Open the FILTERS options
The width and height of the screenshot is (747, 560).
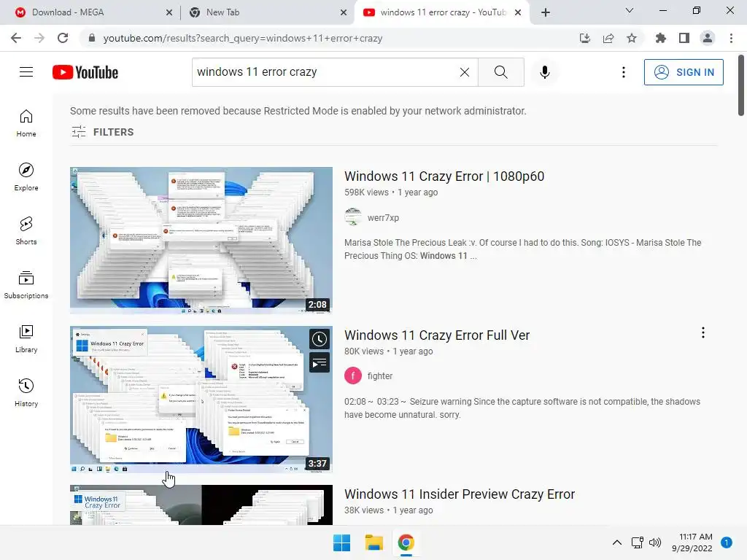tap(102, 132)
